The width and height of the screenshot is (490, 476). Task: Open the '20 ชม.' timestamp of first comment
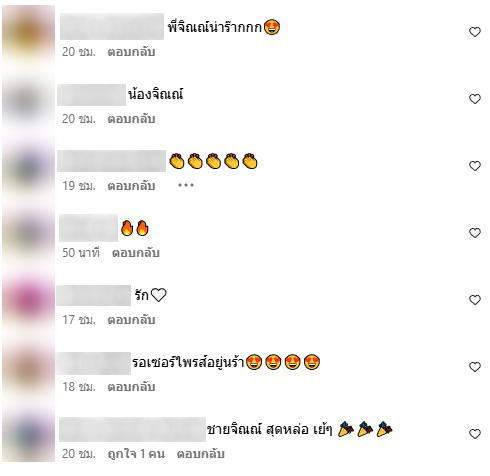[79, 52]
